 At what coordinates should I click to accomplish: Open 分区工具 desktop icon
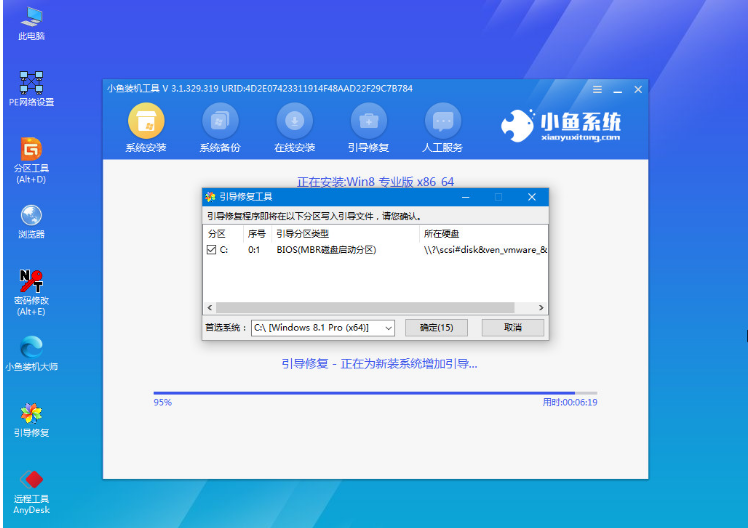[31, 150]
